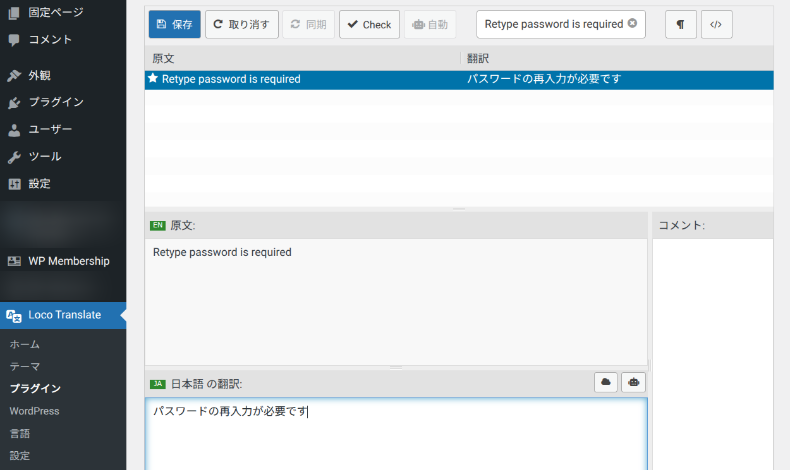Open Loco Translate menu
The width and height of the screenshot is (790, 470).
click(x=63, y=315)
